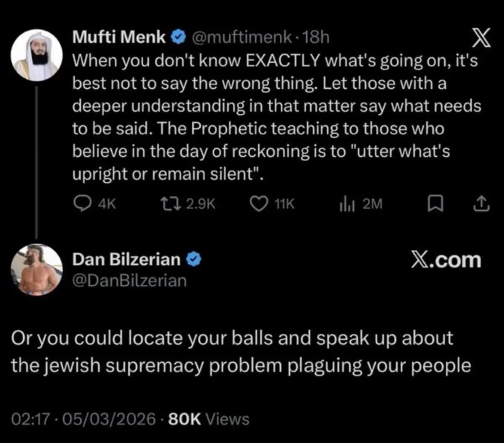Screen dimensions: 504x443
Task: Click Mufti Menk's blue verified badge
Action: (177, 38)
